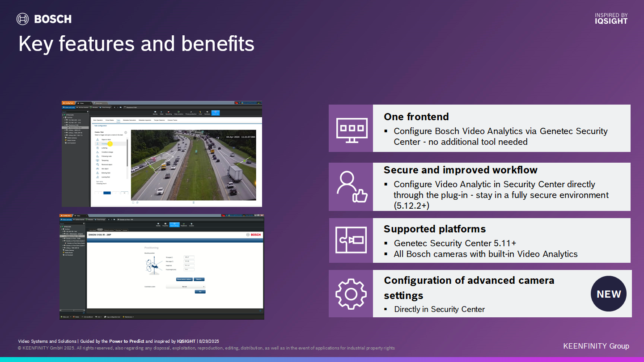Click Copy configuration tool

tap(113, 317)
